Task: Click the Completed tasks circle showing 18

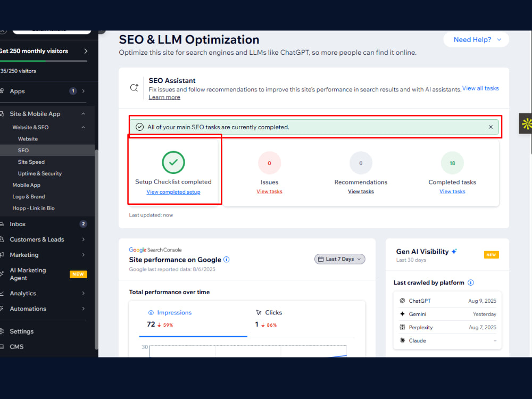Action: pyautogui.click(x=452, y=163)
